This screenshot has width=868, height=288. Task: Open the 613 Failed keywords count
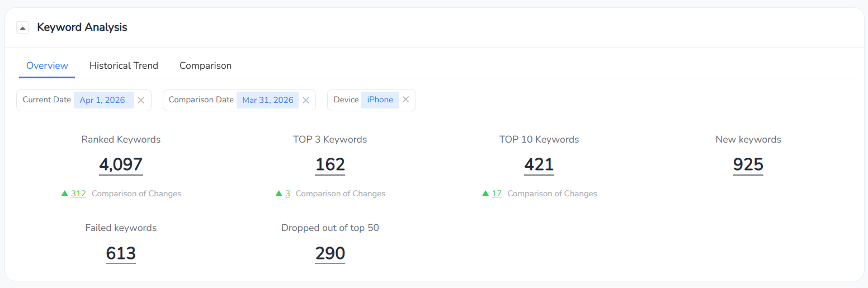coord(121,253)
